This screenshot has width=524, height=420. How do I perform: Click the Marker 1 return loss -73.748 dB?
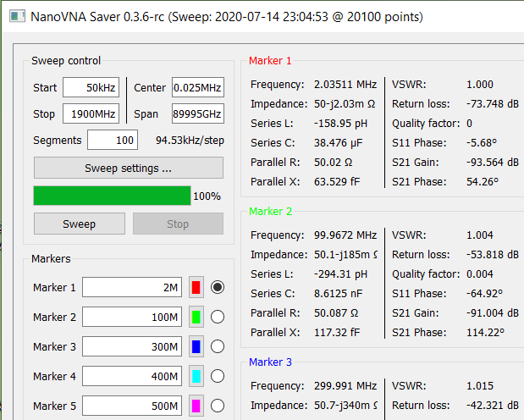pyautogui.click(x=493, y=104)
